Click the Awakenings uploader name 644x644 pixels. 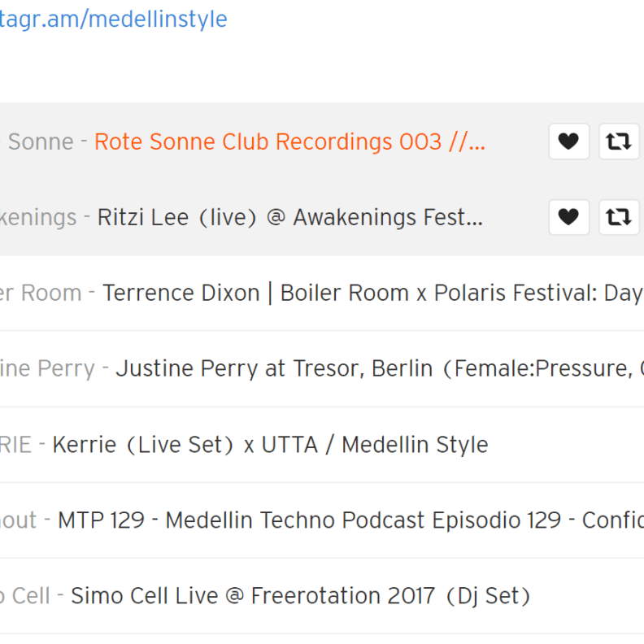(38, 217)
